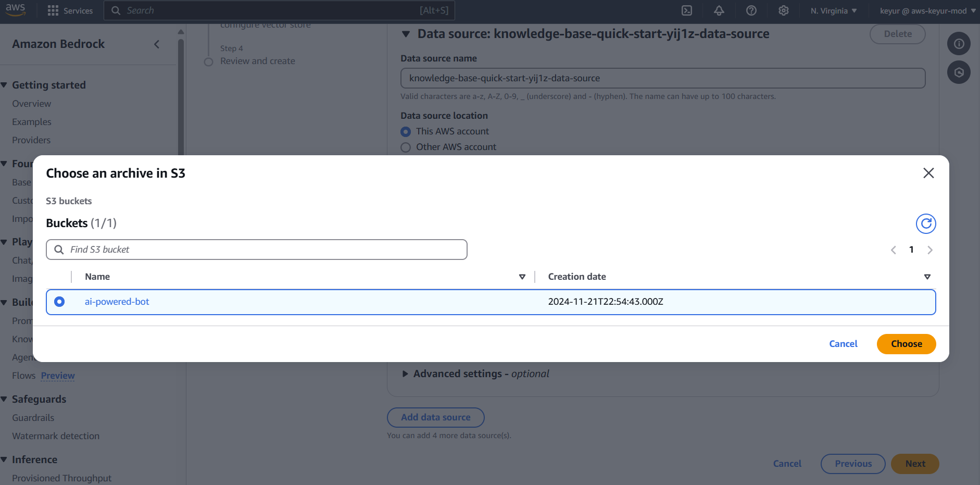Open the hexagon tools icon on right edge
This screenshot has height=485, width=980.
[959, 72]
